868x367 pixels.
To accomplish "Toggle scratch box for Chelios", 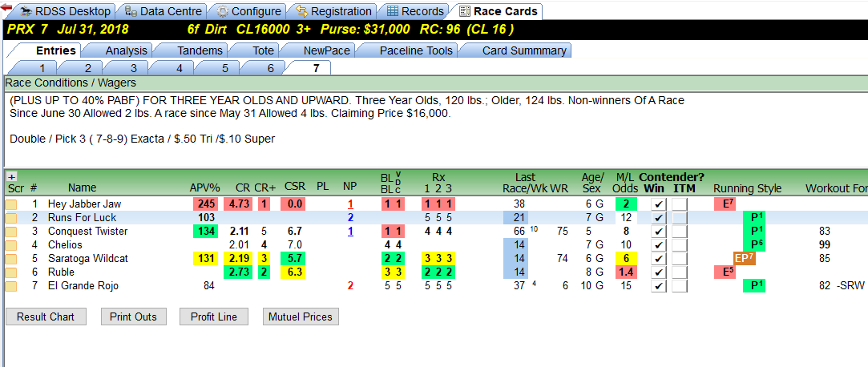I will 11,245.
